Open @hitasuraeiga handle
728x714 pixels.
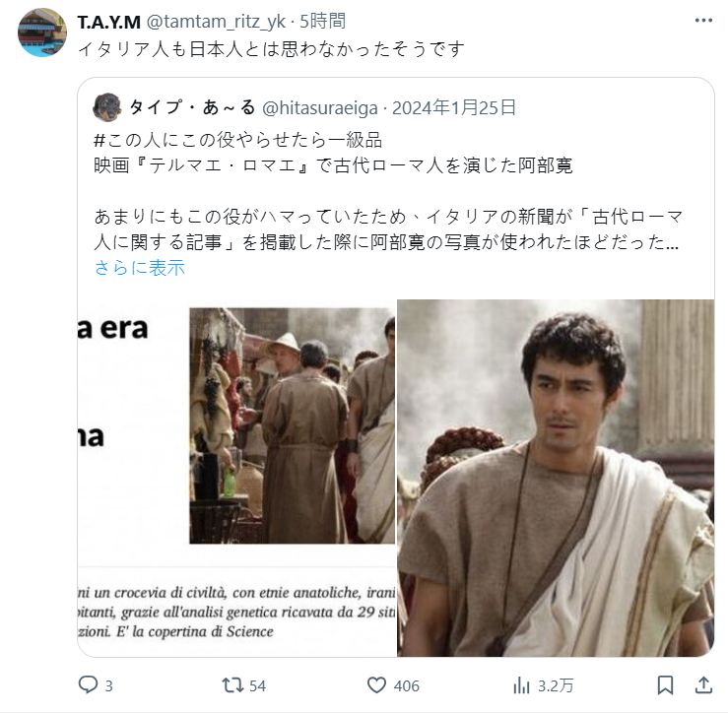tap(320, 108)
